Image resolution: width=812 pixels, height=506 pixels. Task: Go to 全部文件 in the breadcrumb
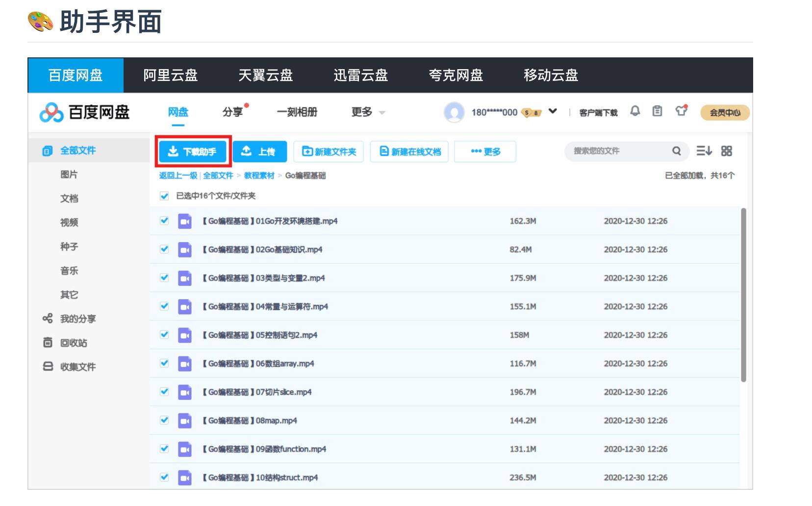pyautogui.click(x=218, y=176)
